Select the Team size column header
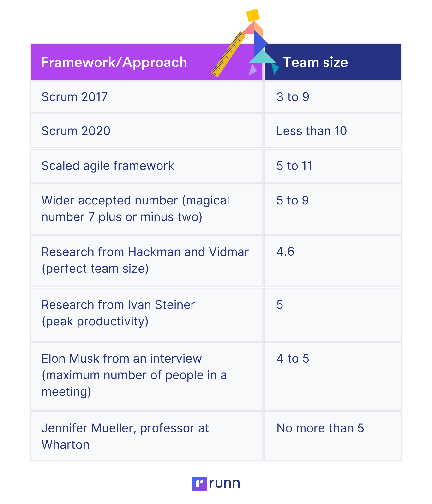432x504 pixels. (333, 62)
